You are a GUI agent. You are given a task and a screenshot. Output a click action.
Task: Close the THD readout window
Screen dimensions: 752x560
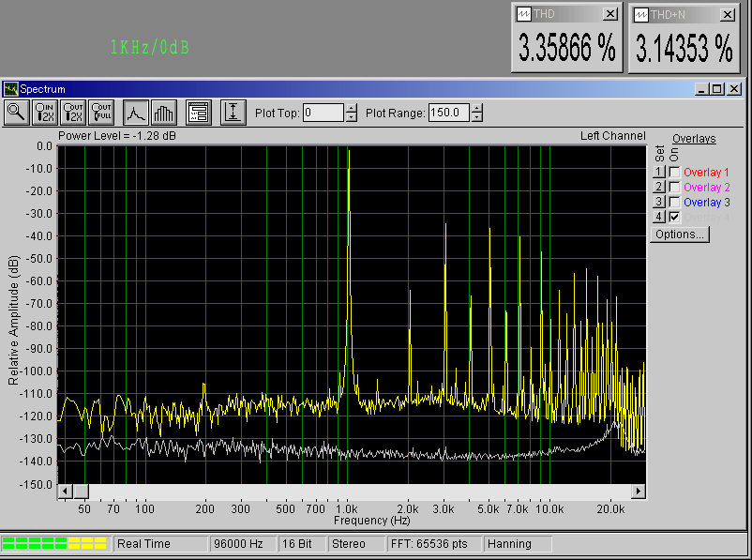pos(610,14)
